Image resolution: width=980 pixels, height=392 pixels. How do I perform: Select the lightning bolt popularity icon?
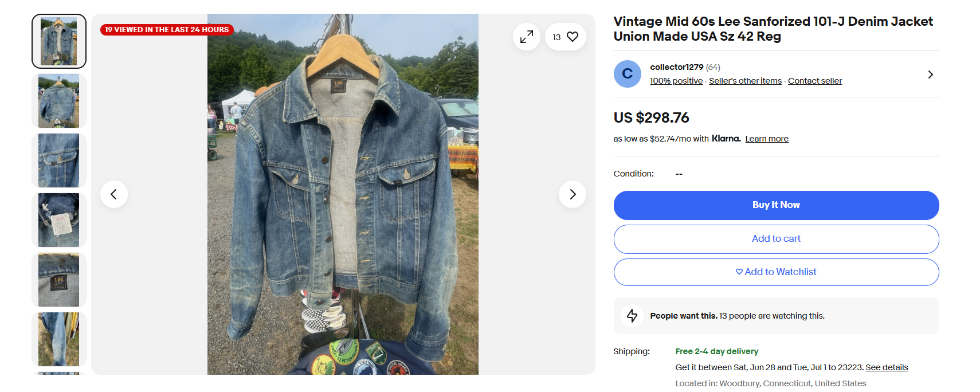[x=632, y=315]
